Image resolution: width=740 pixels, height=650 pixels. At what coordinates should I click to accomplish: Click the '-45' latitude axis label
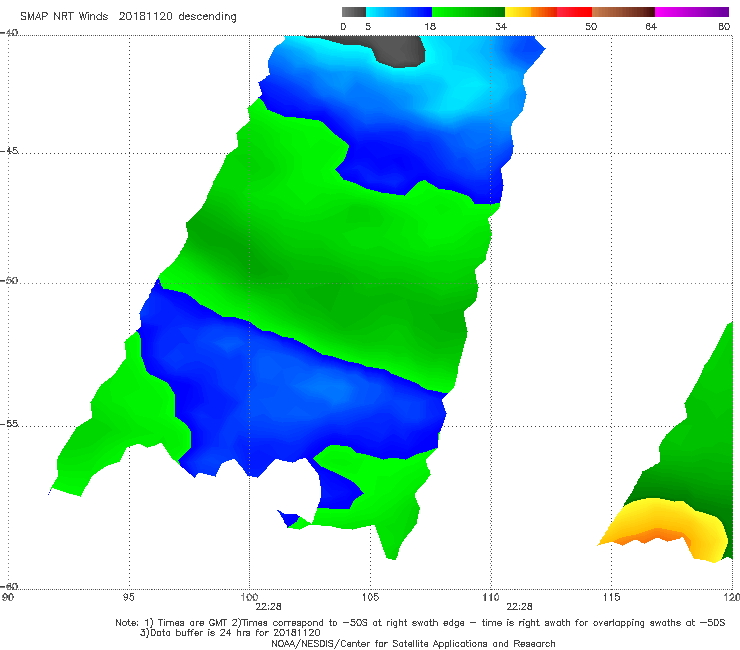click(x=9, y=151)
